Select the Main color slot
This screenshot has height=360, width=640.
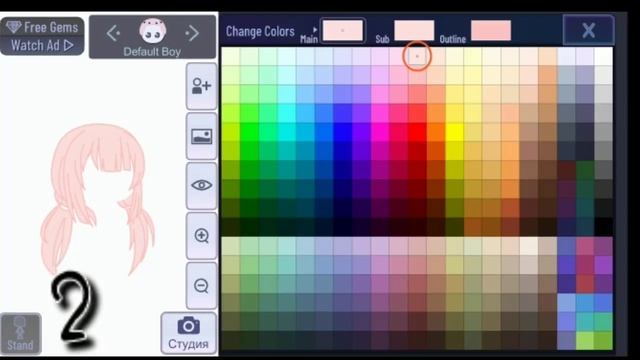coord(342,31)
